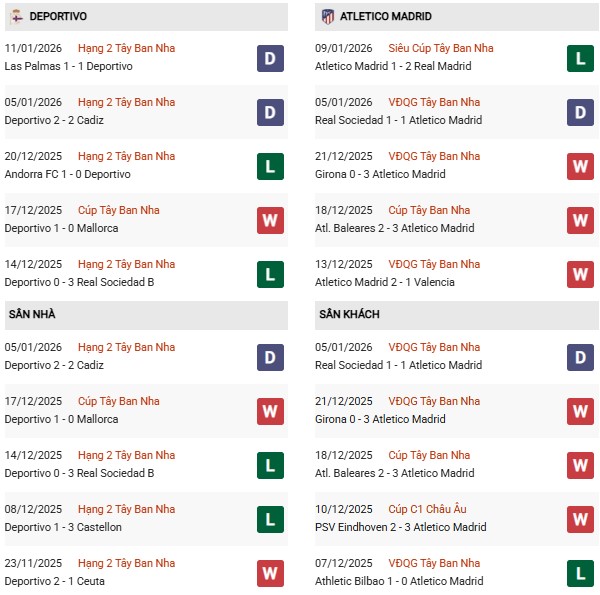This screenshot has width=600, height=595.
Task: Click the W badge for PSV Eindhoven match
Action: click(x=580, y=519)
